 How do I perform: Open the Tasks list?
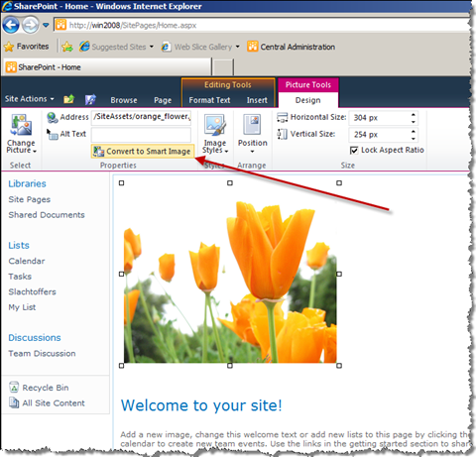point(20,277)
